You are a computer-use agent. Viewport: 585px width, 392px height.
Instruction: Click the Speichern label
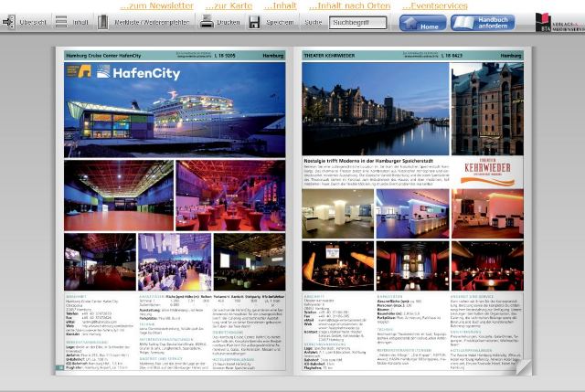click(280, 22)
